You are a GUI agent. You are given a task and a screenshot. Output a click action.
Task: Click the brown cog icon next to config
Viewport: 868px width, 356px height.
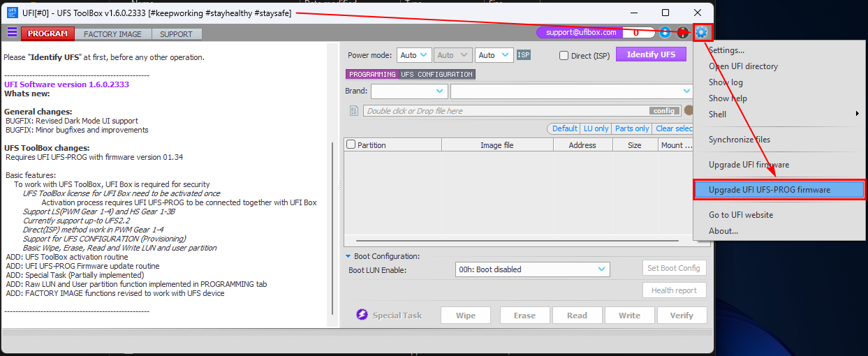pyautogui.click(x=688, y=110)
